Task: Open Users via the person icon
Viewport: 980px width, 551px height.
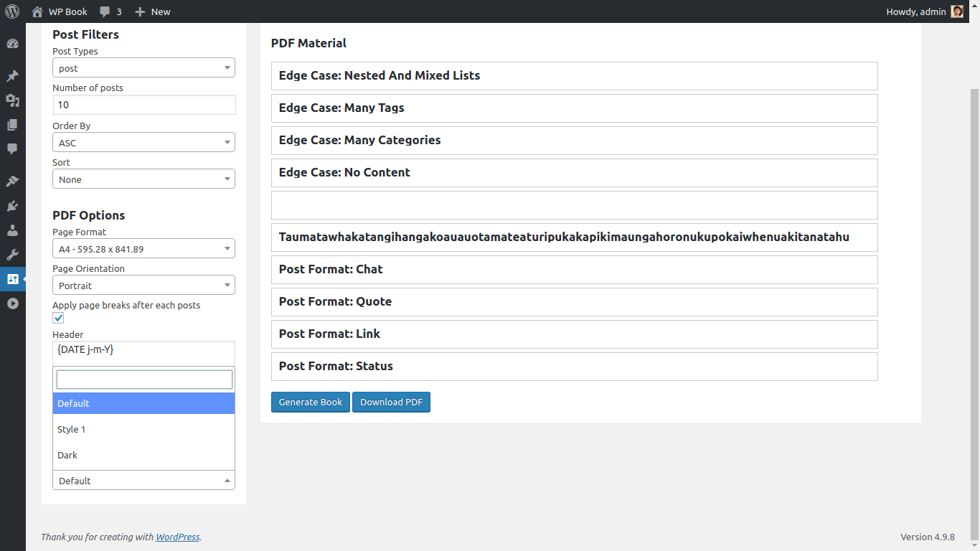Action: (x=12, y=230)
